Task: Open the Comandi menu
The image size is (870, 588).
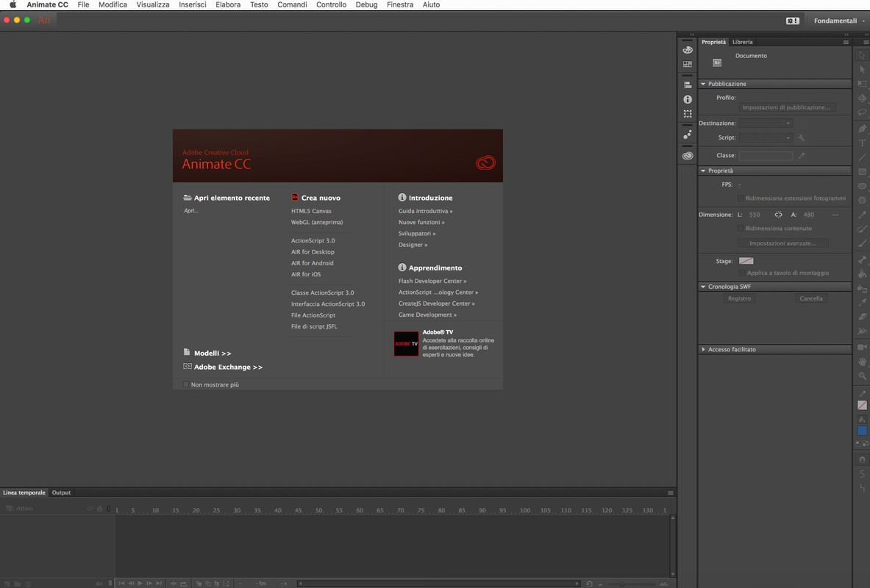Action: pos(292,4)
